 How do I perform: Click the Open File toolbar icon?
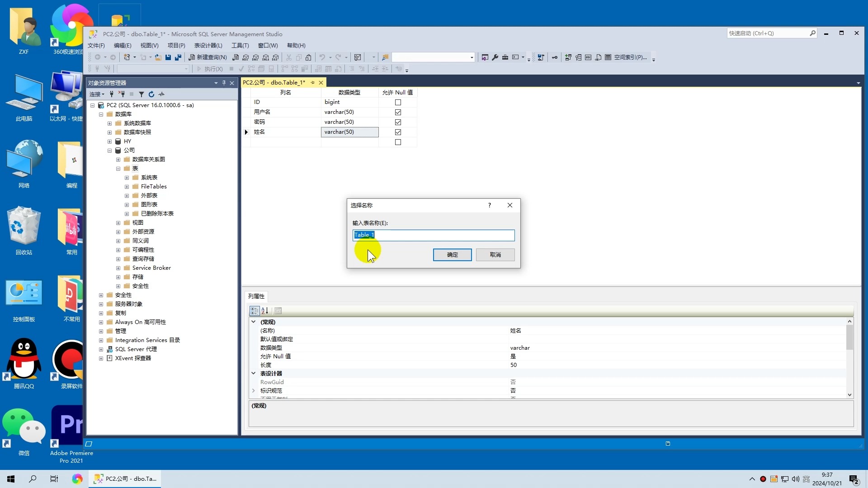[x=158, y=57]
